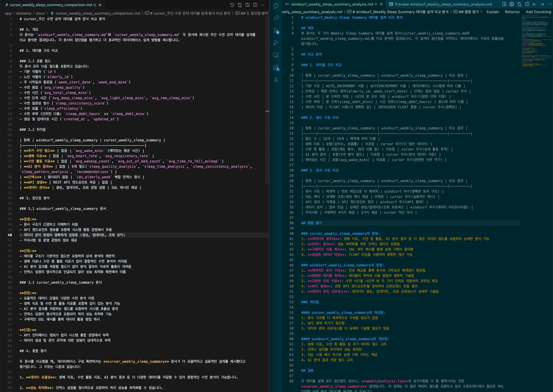
Task: Open Extensions view with 1 update badge
Action: click(x=276, y=68)
